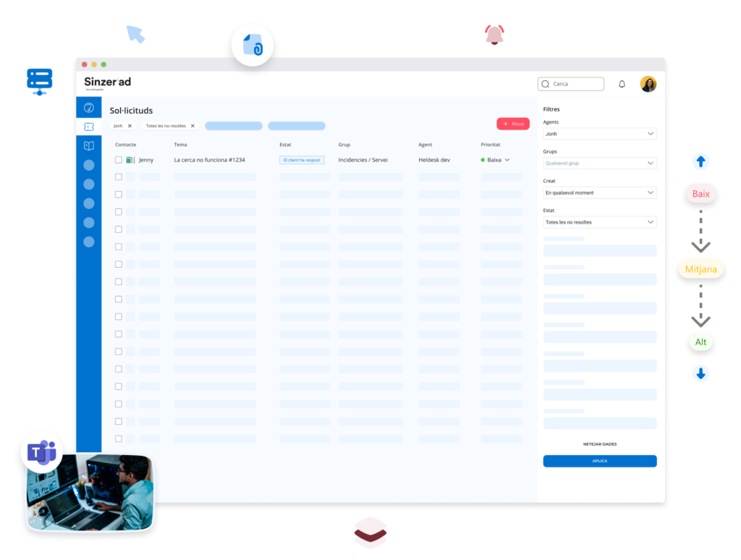This screenshot has height=560, width=741.
Task: Open the user profile avatar
Action: (648, 84)
